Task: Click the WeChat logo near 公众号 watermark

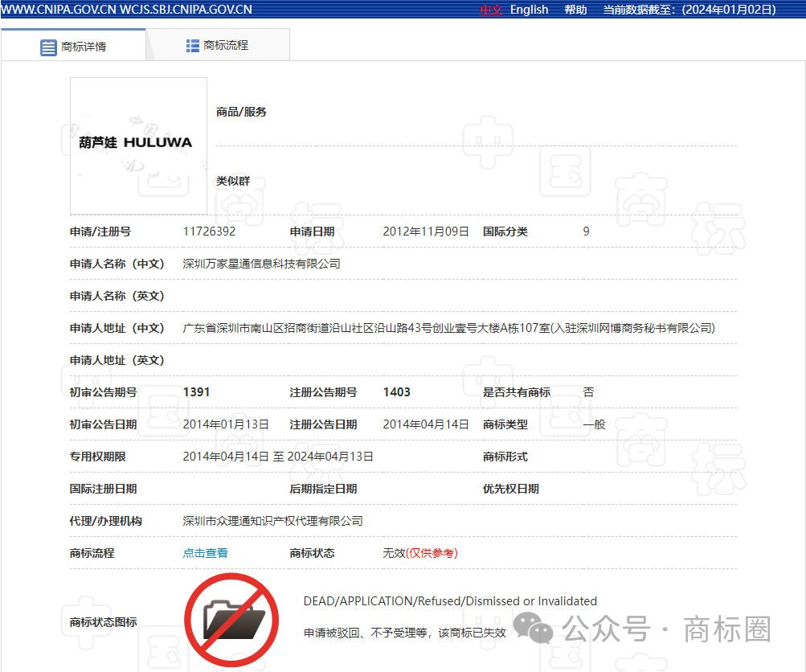Action: point(534,629)
